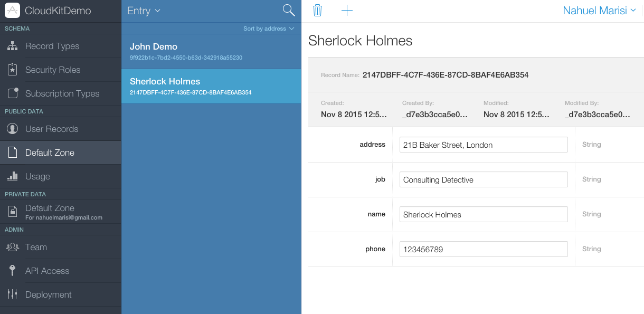Delete the record with trash icon

click(x=317, y=10)
